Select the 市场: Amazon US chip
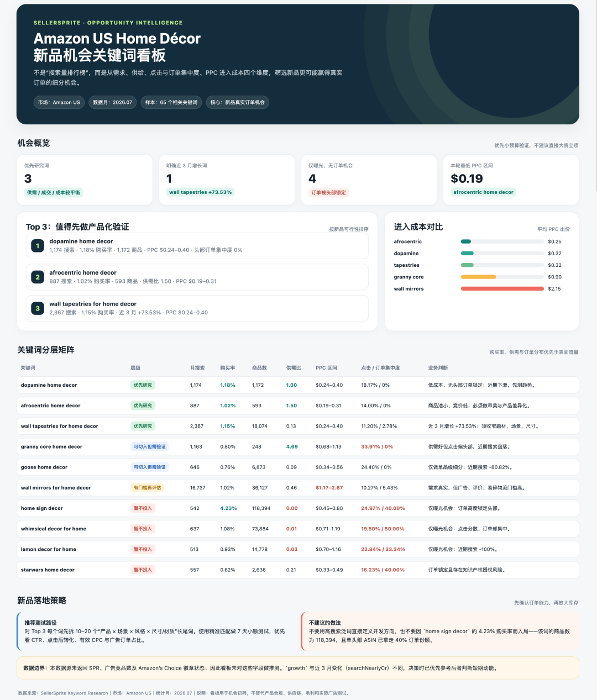 tap(59, 102)
